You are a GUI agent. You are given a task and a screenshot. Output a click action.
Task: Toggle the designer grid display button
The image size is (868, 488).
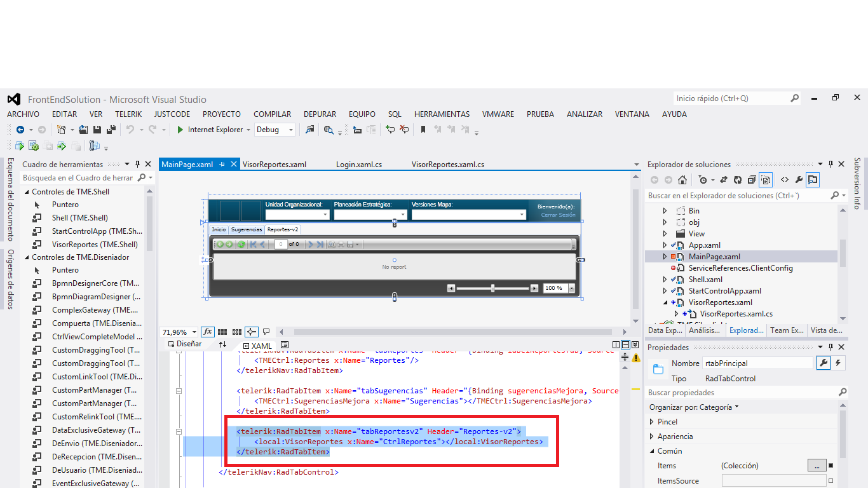222,332
